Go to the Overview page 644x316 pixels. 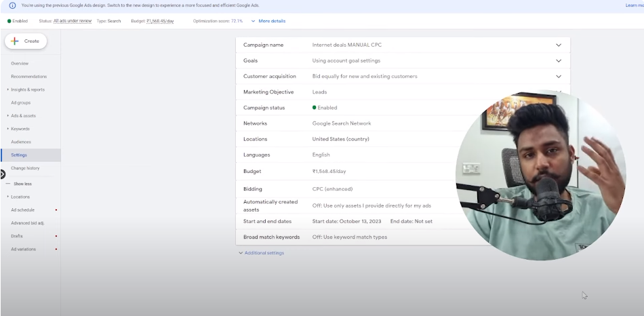click(x=20, y=63)
